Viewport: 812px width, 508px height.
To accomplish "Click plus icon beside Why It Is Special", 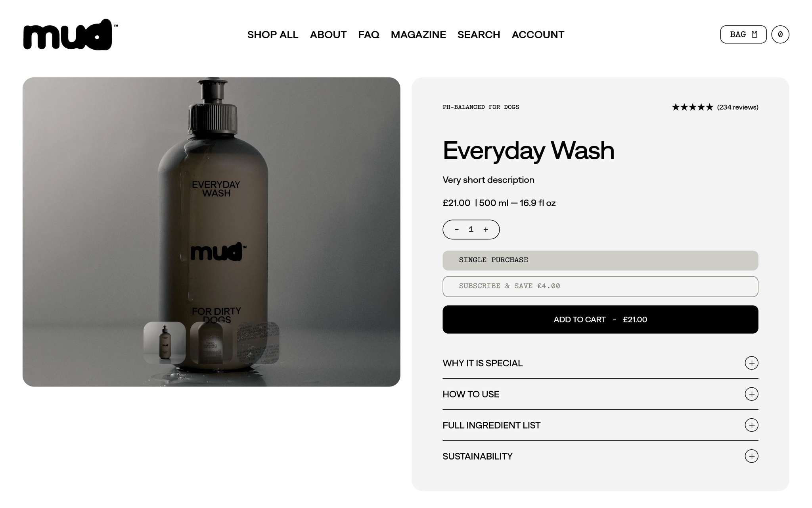I will tap(751, 363).
